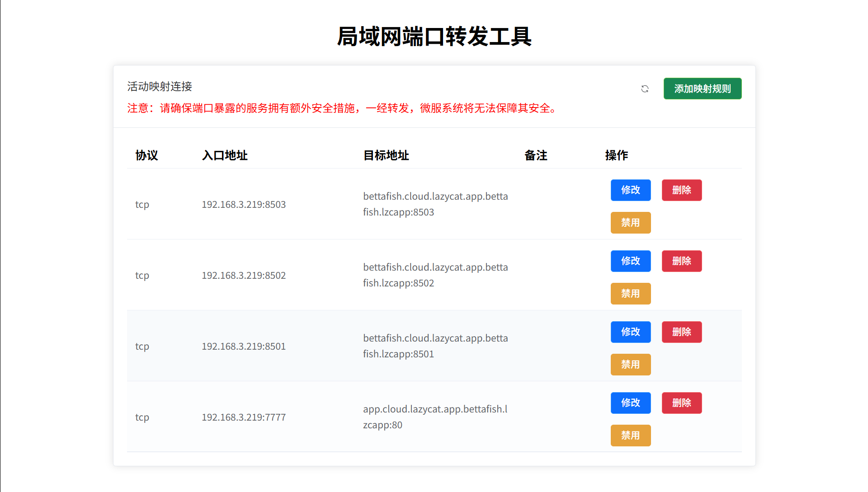868x492 pixels.
Task: Remove the 192.168.3.219:8501 rule
Action: pyautogui.click(x=682, y=332)
